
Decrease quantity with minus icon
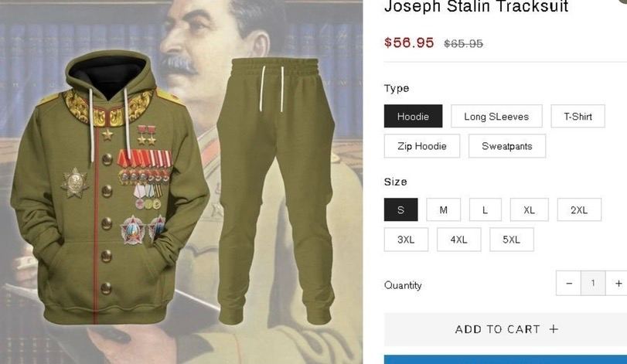(x=568, y=284)
